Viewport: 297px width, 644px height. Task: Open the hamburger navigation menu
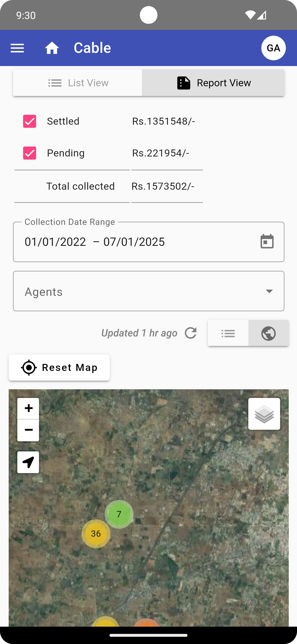pyautogui.click(x=17, y=48)
